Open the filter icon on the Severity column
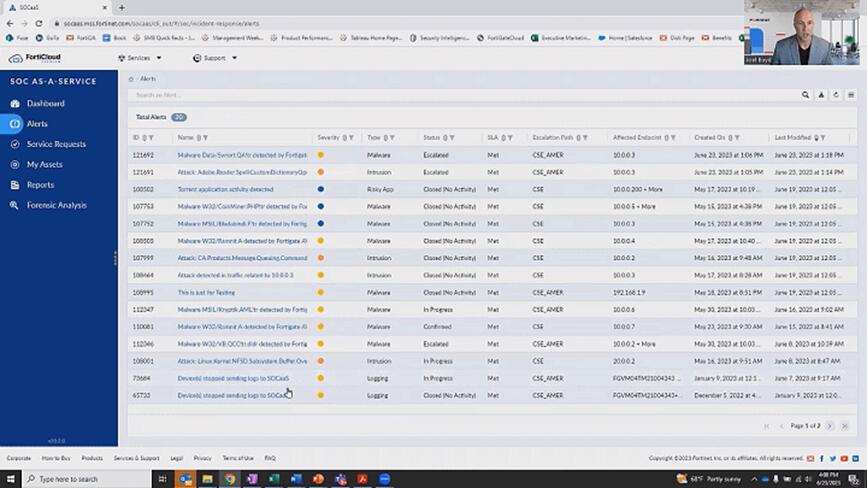Screen dimensions: 867x488 pyautogui.click(x=351, y=138)
